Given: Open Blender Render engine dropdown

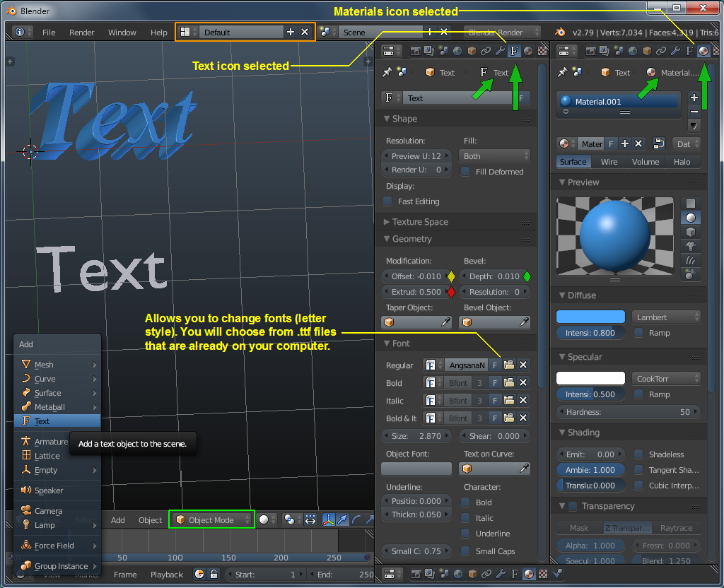Looking at the screenshot, I should 501,32.
